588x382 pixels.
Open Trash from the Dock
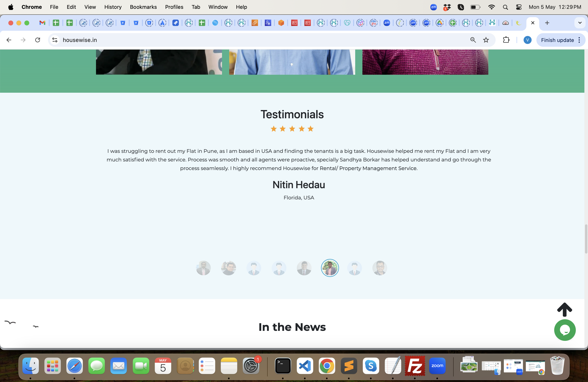point(557,366)
